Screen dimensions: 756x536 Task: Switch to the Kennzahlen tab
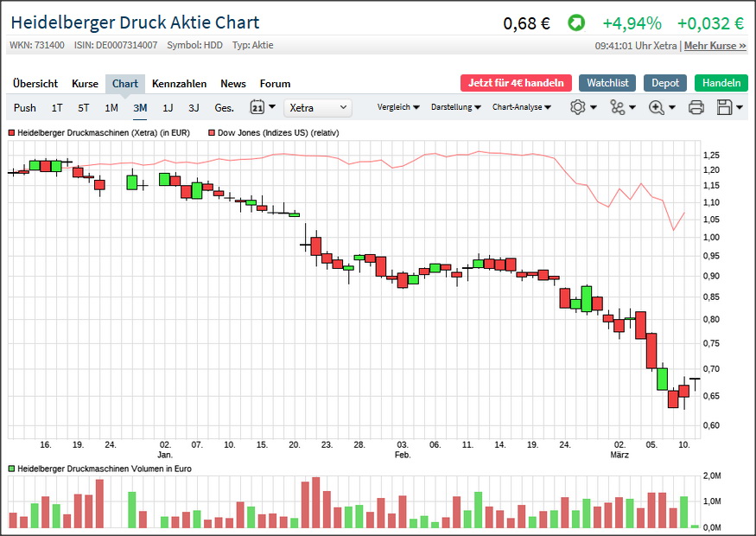179,84
